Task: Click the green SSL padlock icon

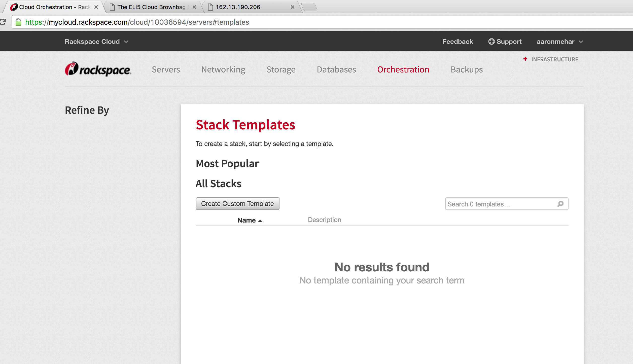Action: click(18, 22)
